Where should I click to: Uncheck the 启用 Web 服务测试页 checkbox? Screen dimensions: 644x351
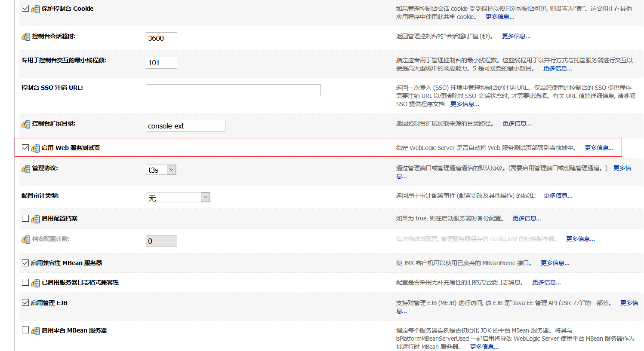click(25, 148)
